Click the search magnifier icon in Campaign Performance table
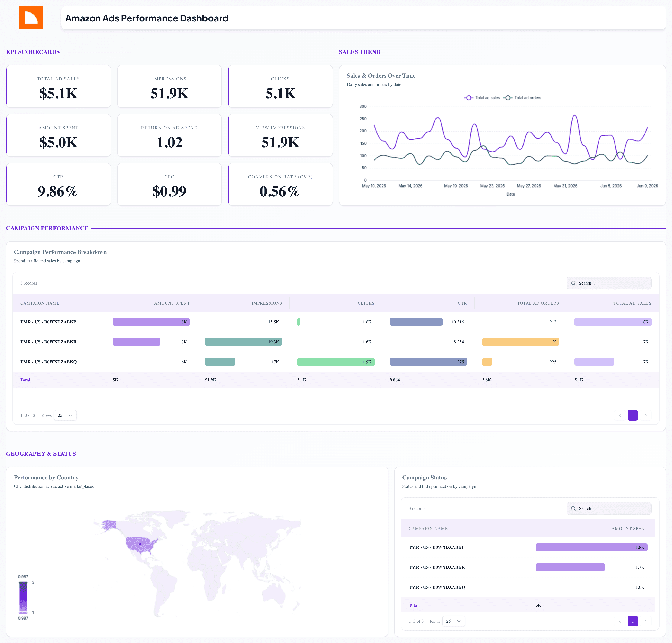The width and height of the screenshot is (672, 643). pos(573,283)
